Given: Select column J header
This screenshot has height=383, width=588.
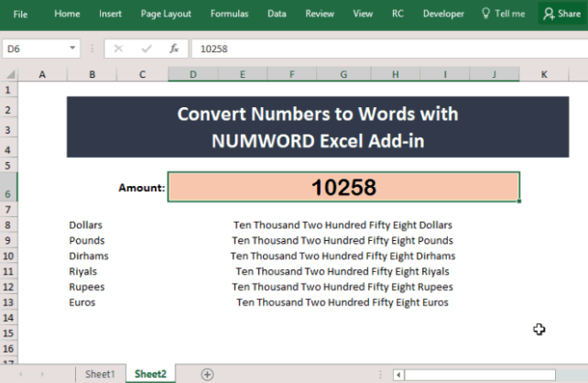Looking at the screenshot, I should pos(495,74).
